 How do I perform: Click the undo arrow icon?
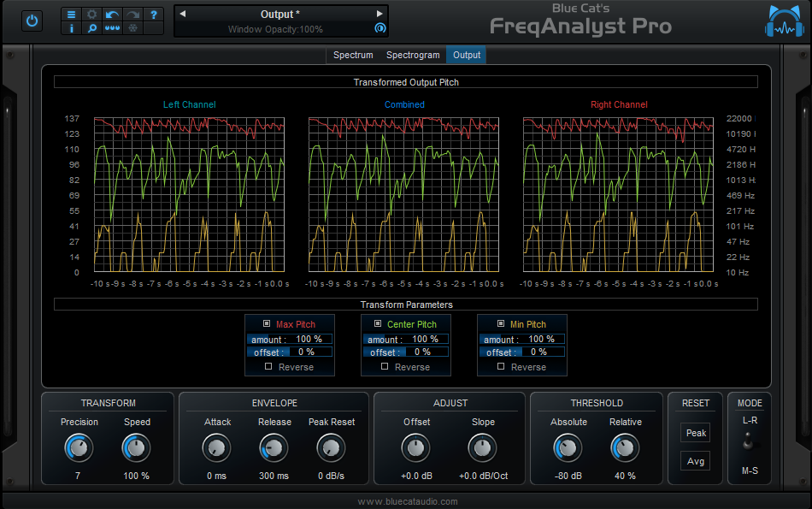click(112, 15)
